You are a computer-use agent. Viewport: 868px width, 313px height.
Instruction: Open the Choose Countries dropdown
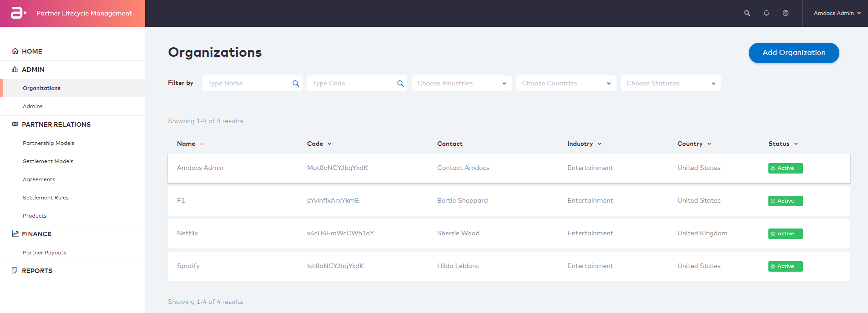[x=566, y=84]
